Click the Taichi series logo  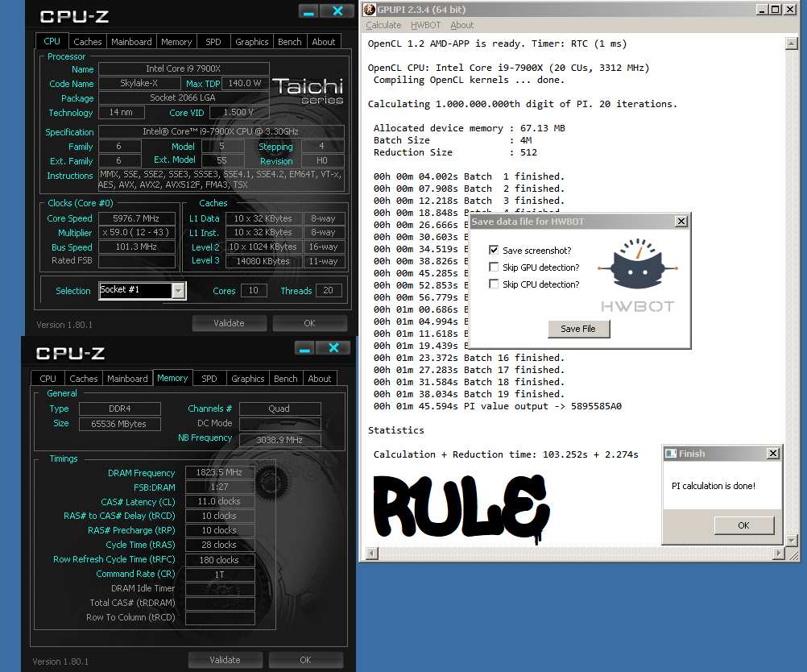[308, 90]
